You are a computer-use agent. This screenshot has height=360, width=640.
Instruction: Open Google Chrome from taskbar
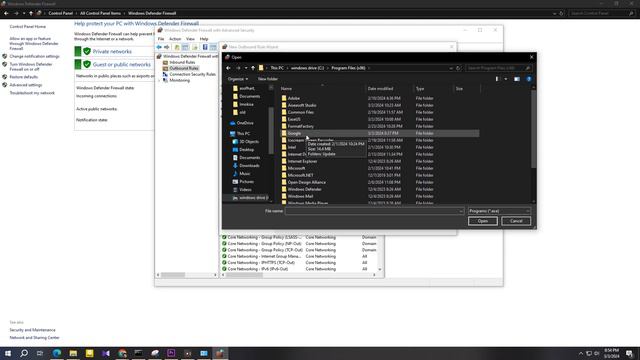tap(122, 353)
